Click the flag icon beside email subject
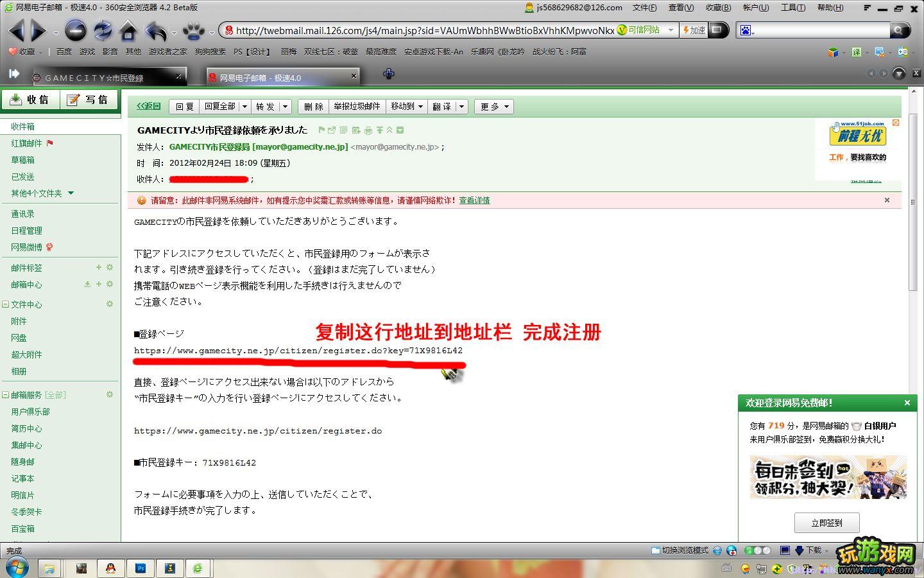 [321, 130]
